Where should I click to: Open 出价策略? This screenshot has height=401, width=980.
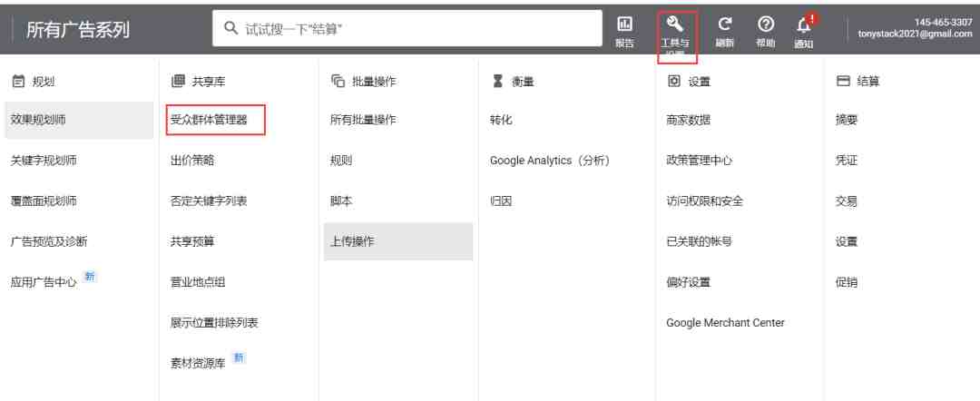click(x=192, y=161)
